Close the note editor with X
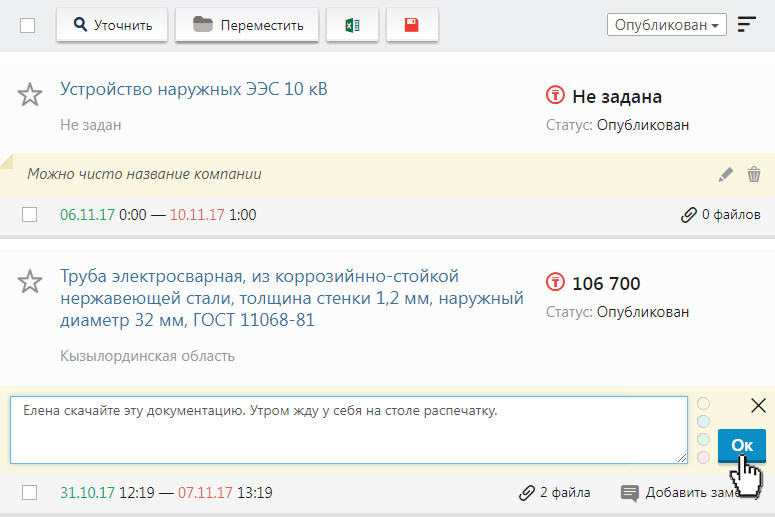Image resolution: width=775 pixels, height=517 pixels. point(758,405)
